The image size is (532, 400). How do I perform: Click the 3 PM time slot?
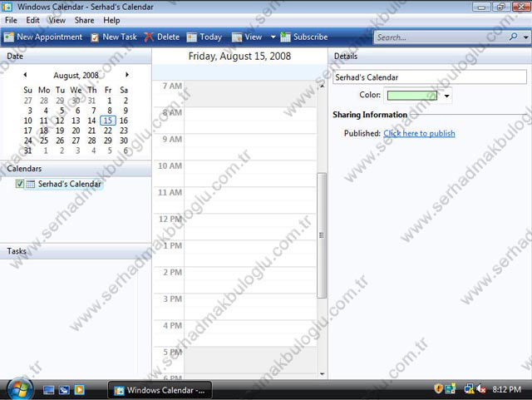[250, 307]
